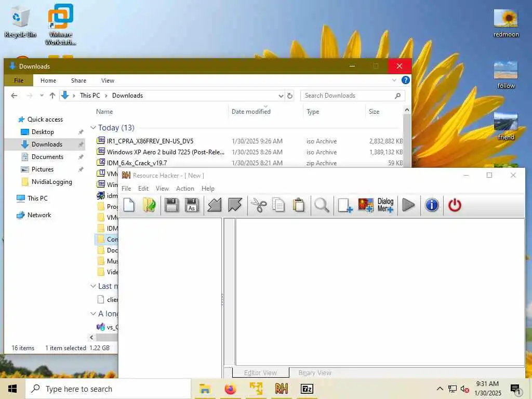Select Documents in the navigation pane

click(47, 157)
